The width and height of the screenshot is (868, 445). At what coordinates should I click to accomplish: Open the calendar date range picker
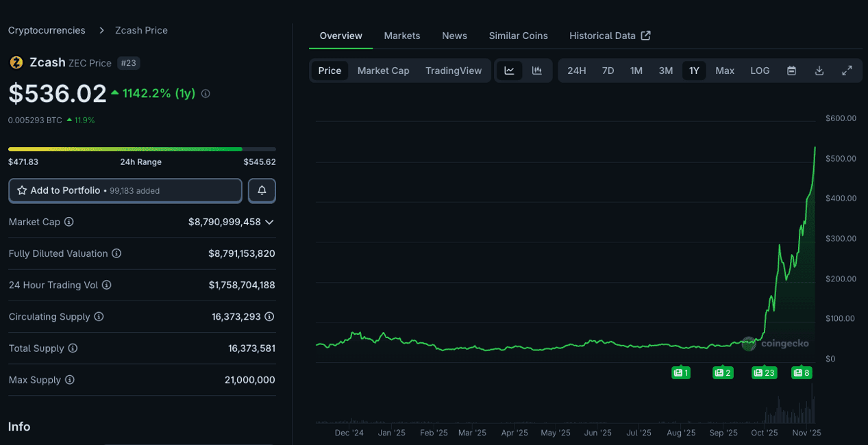point(791,71)
